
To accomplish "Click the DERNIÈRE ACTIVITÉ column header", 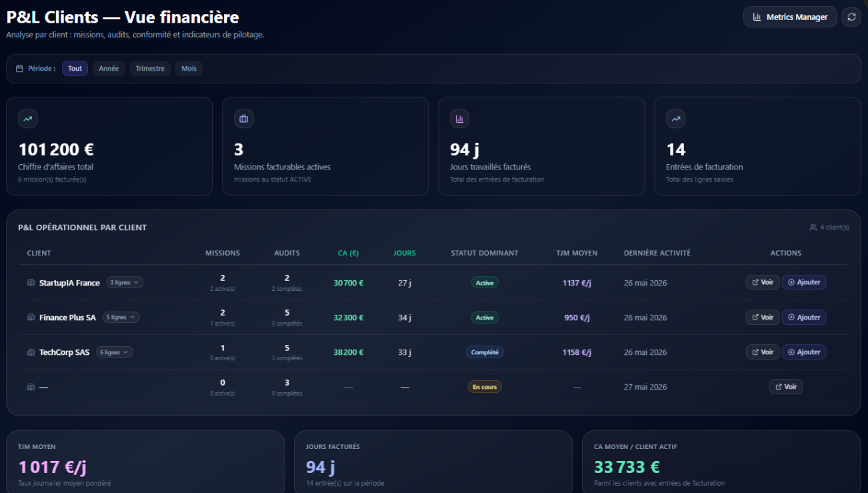I will pos(657,254).
